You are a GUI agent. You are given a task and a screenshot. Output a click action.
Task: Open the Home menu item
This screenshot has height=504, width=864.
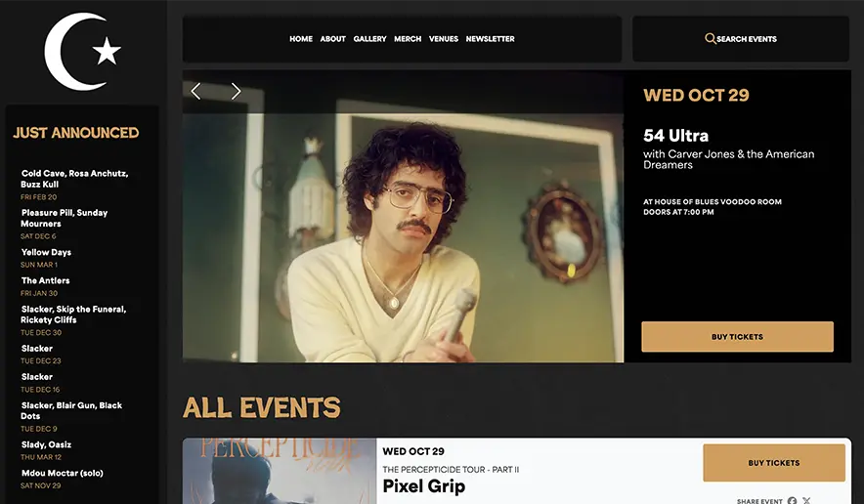301,38
